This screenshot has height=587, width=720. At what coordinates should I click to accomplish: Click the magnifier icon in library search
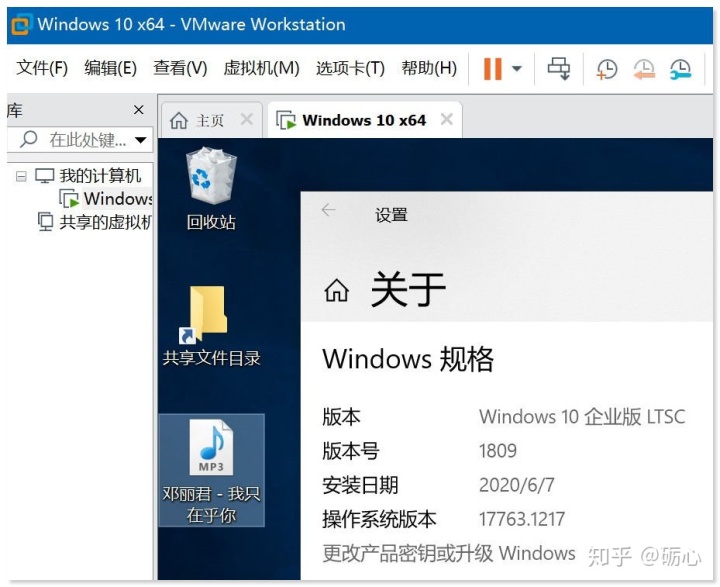coord(28,139)
